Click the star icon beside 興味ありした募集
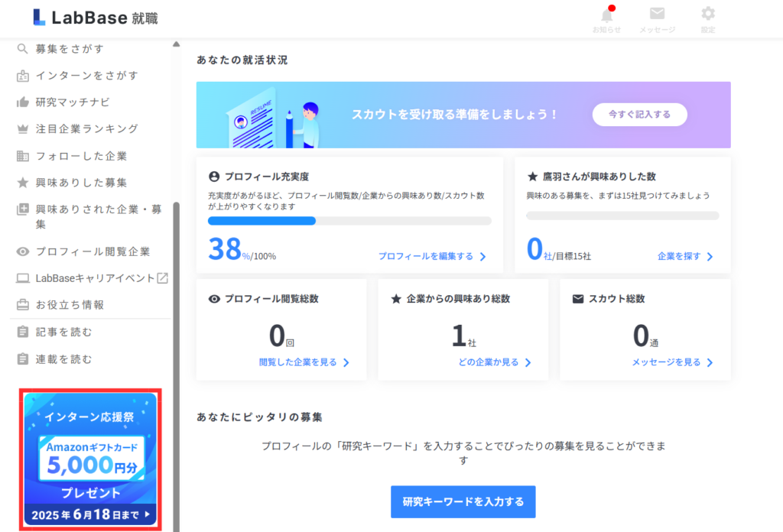 (x=22, y=183)
